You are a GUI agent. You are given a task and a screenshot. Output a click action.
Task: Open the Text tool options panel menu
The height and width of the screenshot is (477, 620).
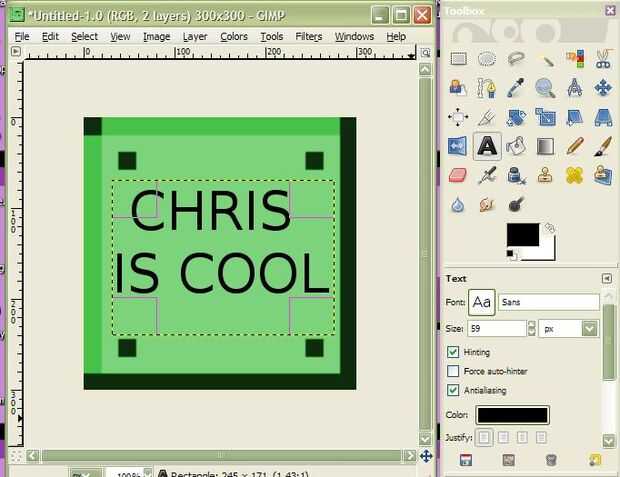(607, 278)
